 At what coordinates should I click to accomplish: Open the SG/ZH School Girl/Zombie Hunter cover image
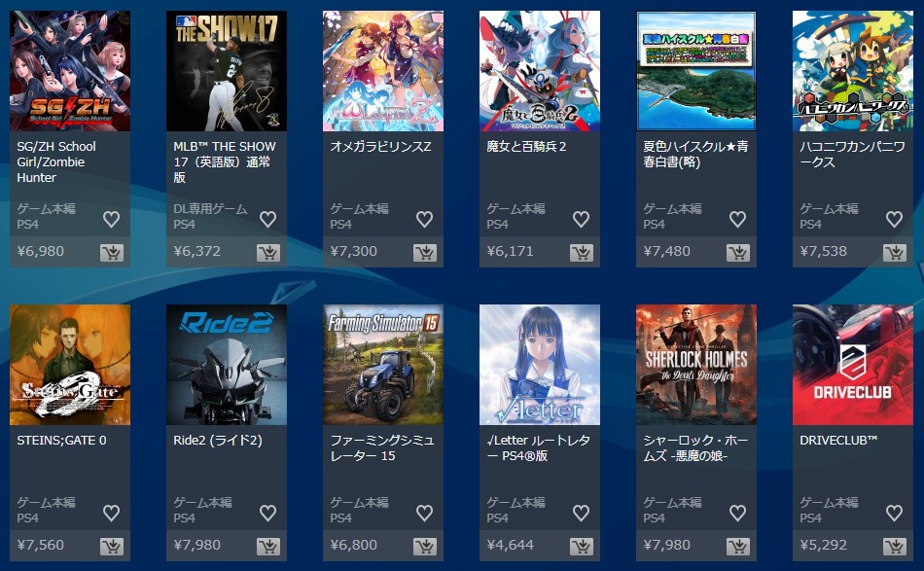[x=70, y=71]
